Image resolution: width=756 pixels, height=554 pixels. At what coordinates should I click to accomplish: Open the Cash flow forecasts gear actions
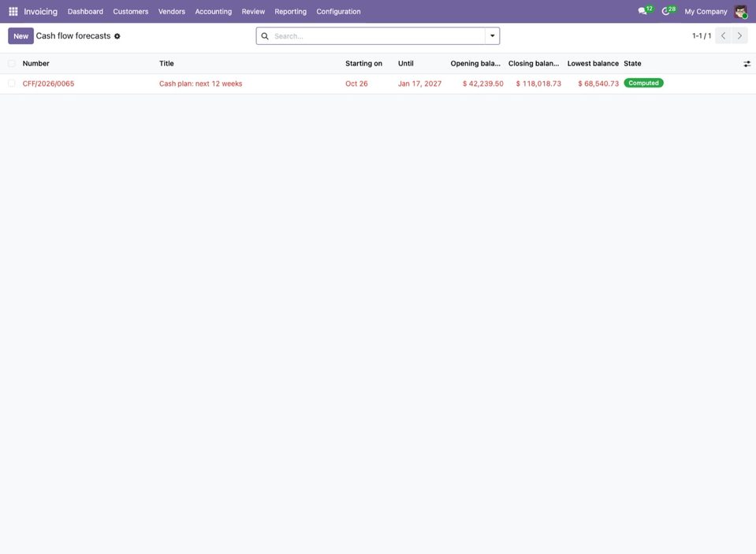coord(117,36)
